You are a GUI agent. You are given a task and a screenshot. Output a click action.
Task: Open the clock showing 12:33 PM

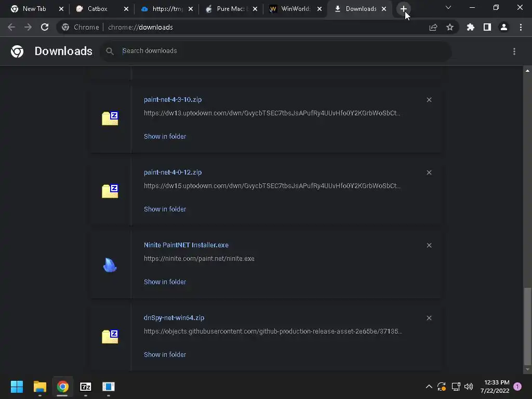click(x=495, y=387)
